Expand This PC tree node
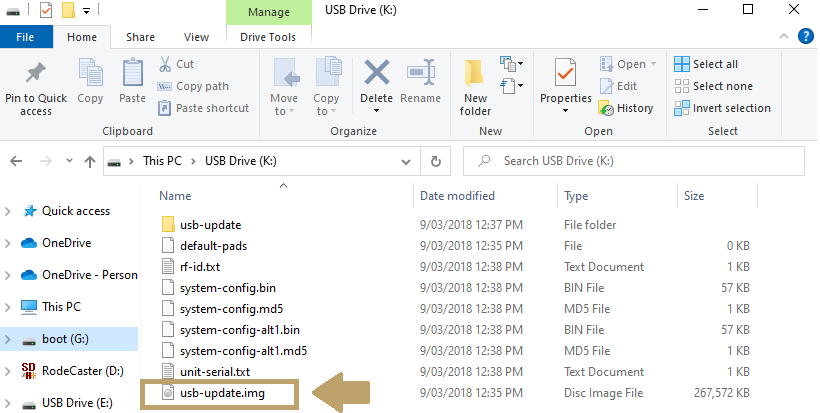This screenshot has height=413, width=820. click(x=8, y=307)
